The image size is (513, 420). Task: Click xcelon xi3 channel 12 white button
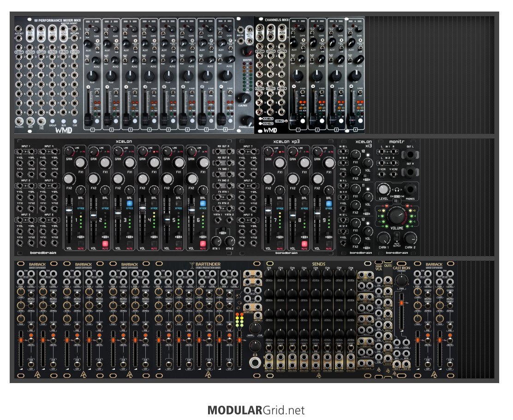[368, 223]
